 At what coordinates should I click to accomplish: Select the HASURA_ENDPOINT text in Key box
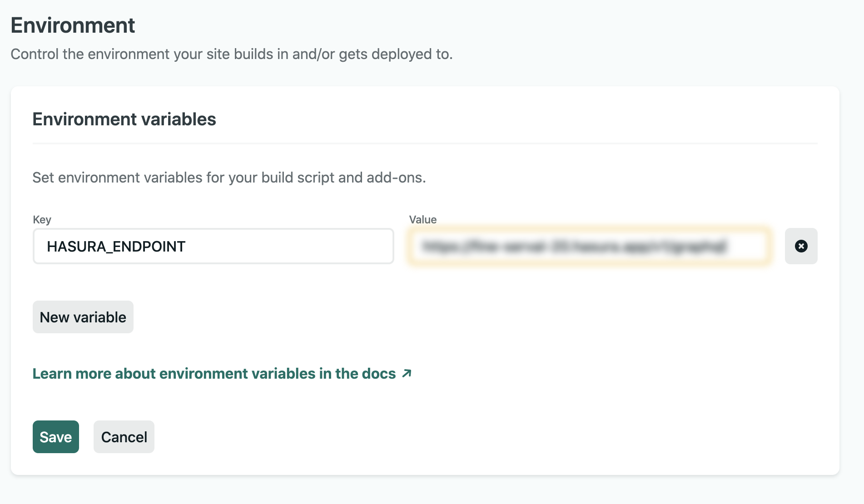click(x=116, y=246)
